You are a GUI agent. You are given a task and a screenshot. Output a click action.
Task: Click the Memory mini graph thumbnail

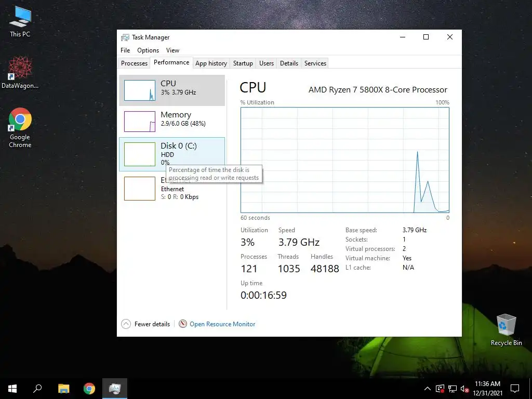[x=140, y=122]
